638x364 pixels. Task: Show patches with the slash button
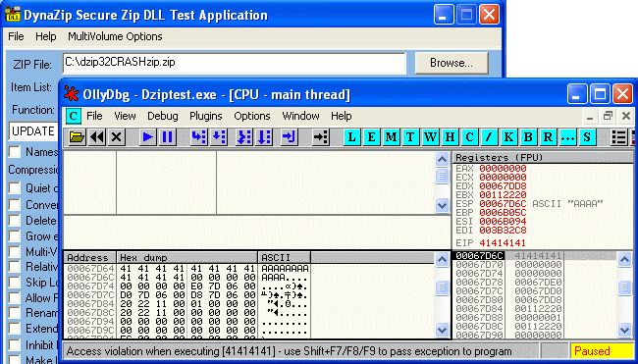pos(489,137)
